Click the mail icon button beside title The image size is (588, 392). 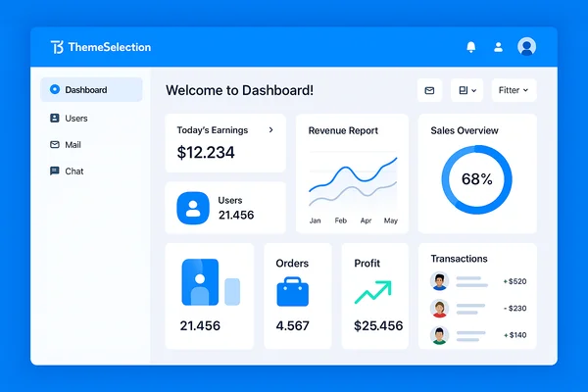click(429, 90)
